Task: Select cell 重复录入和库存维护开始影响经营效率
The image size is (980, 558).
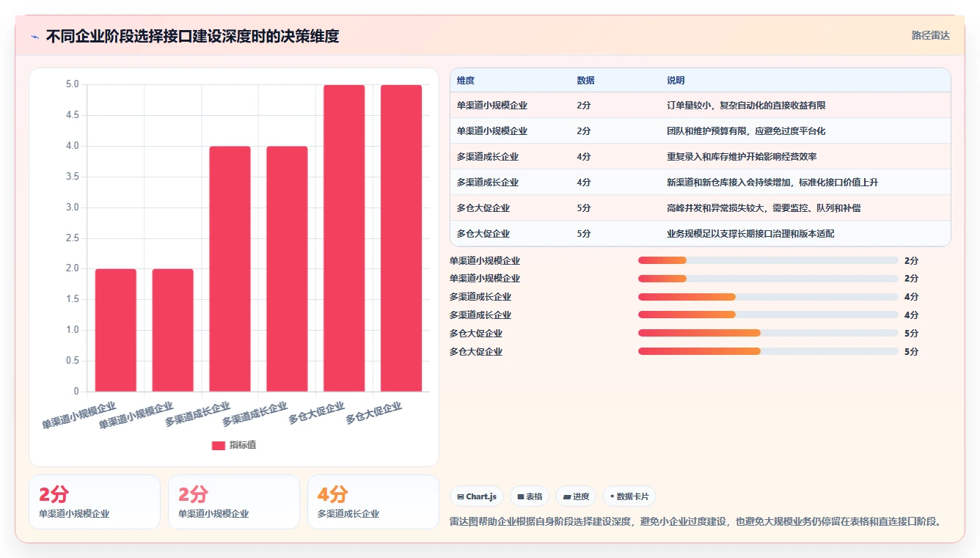Action: tap(742, 157)
